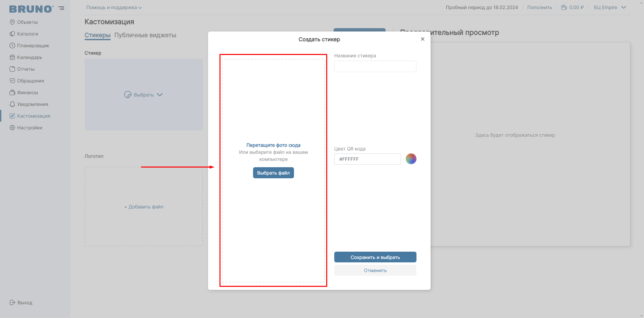Click Перетащите фото сюда text
Screen dimensions: 644x318
point(274,145)
